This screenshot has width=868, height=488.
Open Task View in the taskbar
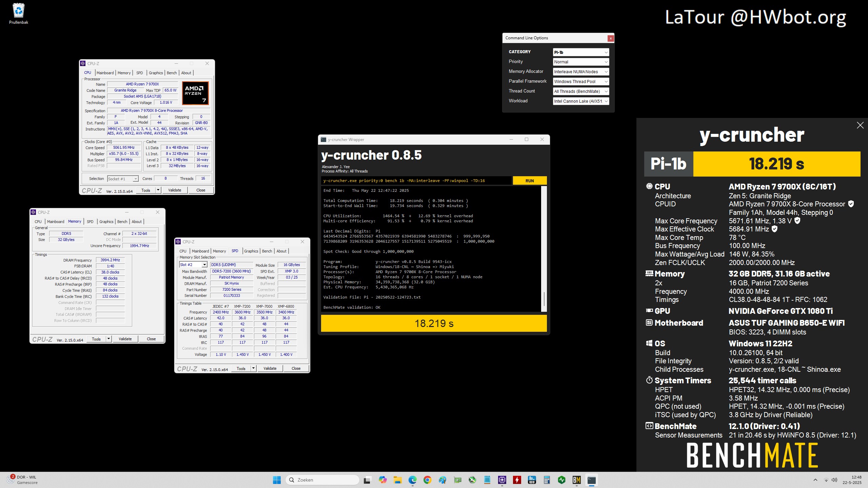click(x=367, y=480)
